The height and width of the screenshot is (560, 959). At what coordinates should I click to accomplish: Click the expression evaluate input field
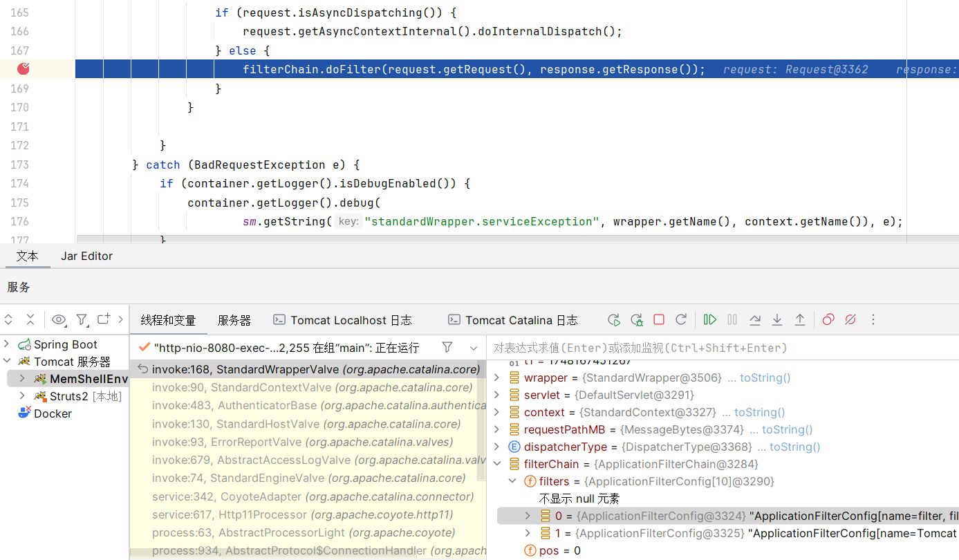click(x=723, y=348)
